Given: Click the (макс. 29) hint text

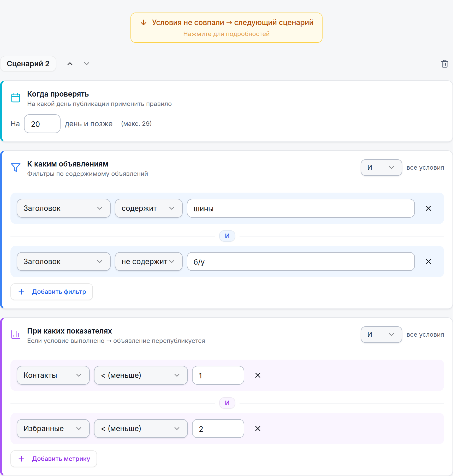Looking at the screenshot, I should (x=136, y=124).
